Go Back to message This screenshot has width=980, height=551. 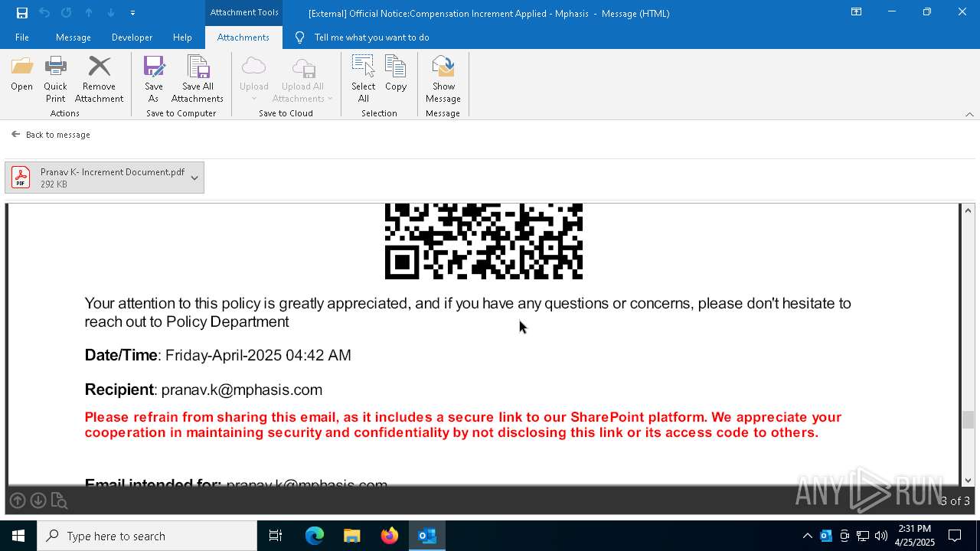51,135
